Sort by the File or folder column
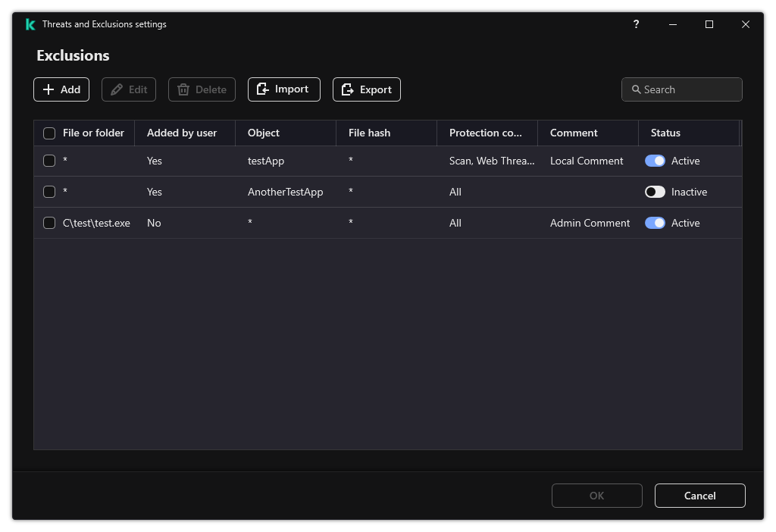Screen dimensions: 776x532 point(93,133)
